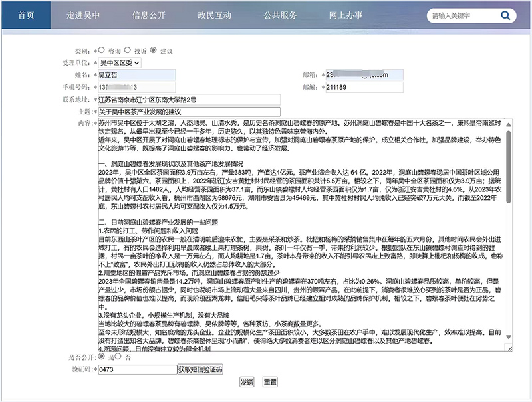Select the 咨询 radio button

pyautogui.click(x=101, y=50)
